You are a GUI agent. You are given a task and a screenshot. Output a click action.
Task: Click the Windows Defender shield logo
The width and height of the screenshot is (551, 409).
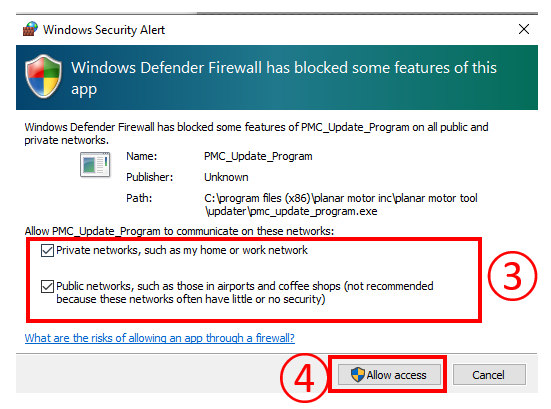[x=44, y=76]
